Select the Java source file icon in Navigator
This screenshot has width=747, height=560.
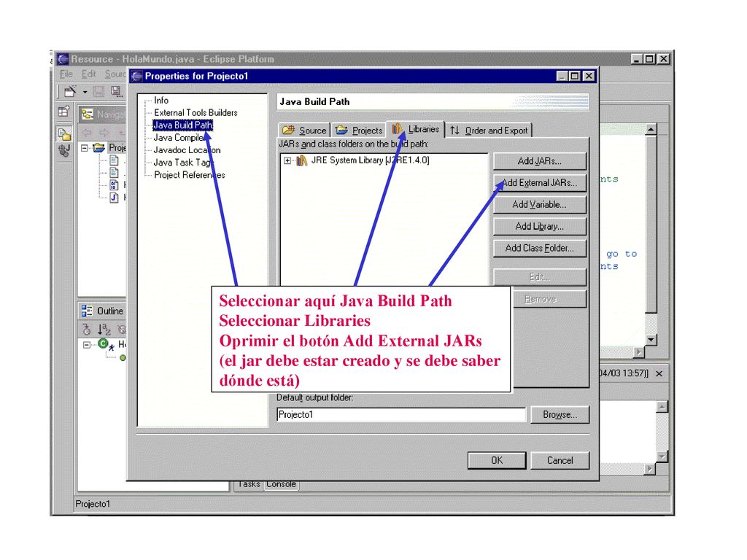115,197
